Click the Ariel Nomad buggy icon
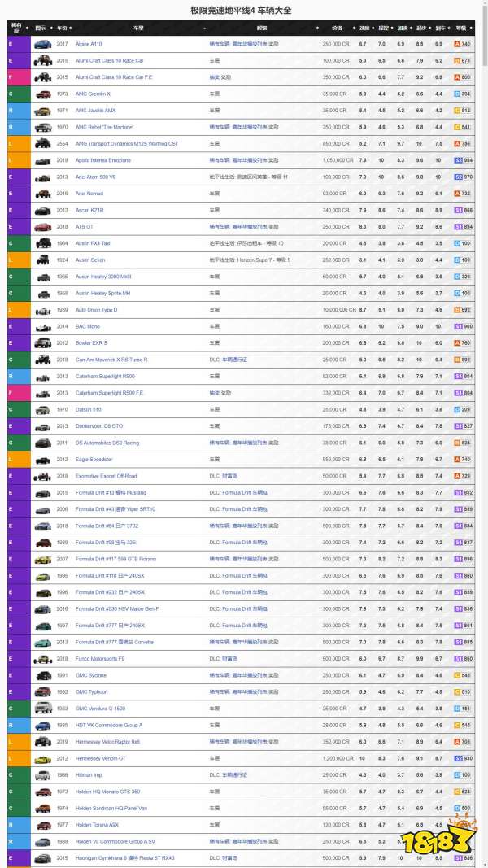The height and width of the screenshot is (868, 488). pyautogui.click(x=42, y=194)
